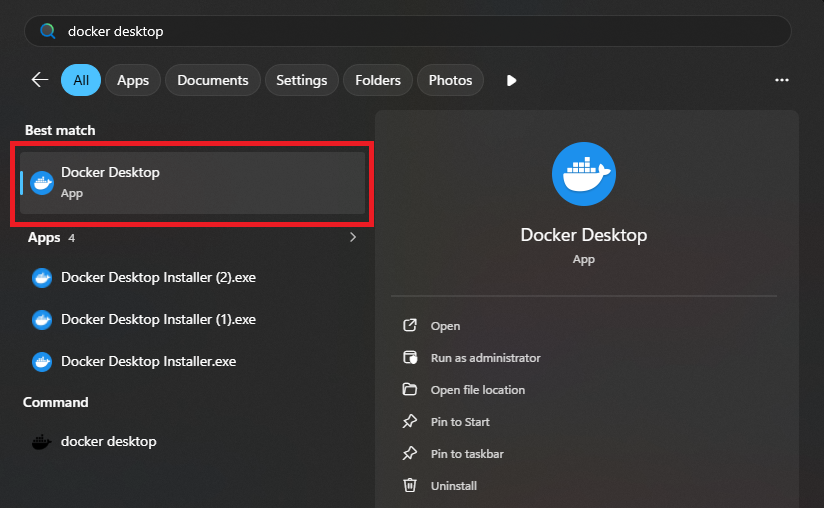Screen dimensions: 824x508
Task: Expand the Apps section chevron
Action: 353,237
